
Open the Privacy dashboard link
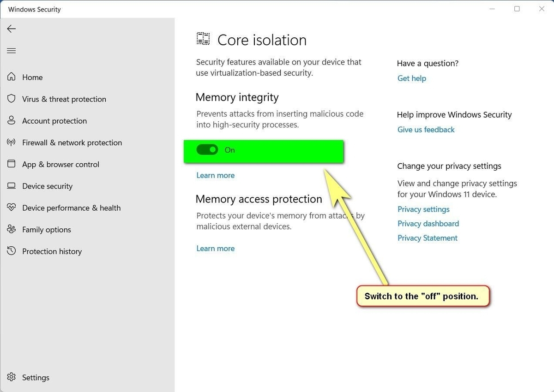(428, 224)
